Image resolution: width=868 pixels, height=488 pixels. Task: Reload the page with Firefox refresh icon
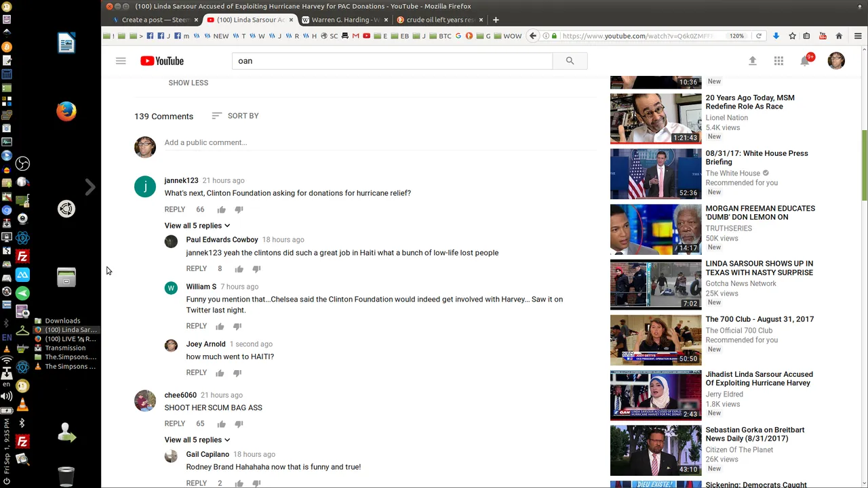[x=759, y=36]
